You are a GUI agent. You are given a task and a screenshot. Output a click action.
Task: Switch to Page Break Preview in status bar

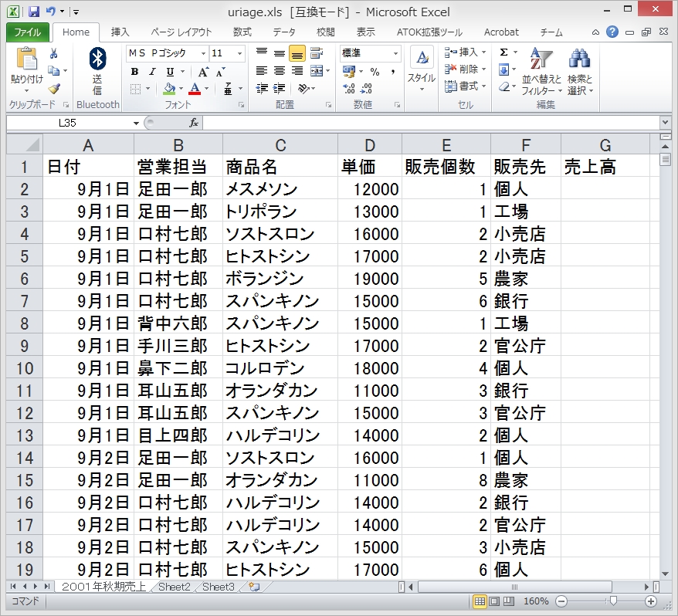tap(508, 601)
